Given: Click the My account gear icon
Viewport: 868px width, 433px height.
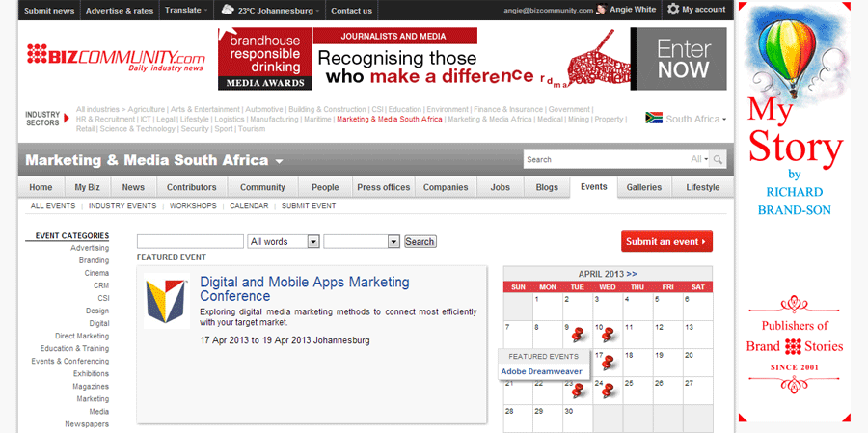Looking at the screenshot, I should pos(672,10).
